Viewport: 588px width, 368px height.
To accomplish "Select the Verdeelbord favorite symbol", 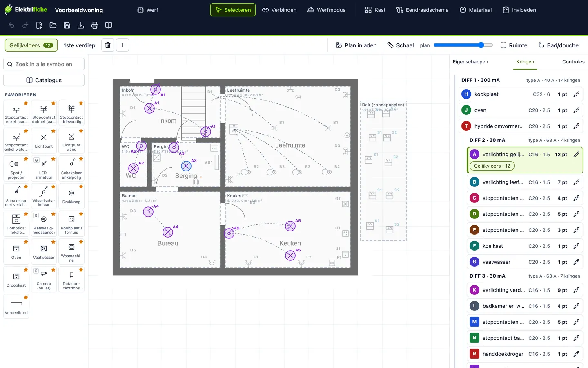I will [x=16, y=307].
